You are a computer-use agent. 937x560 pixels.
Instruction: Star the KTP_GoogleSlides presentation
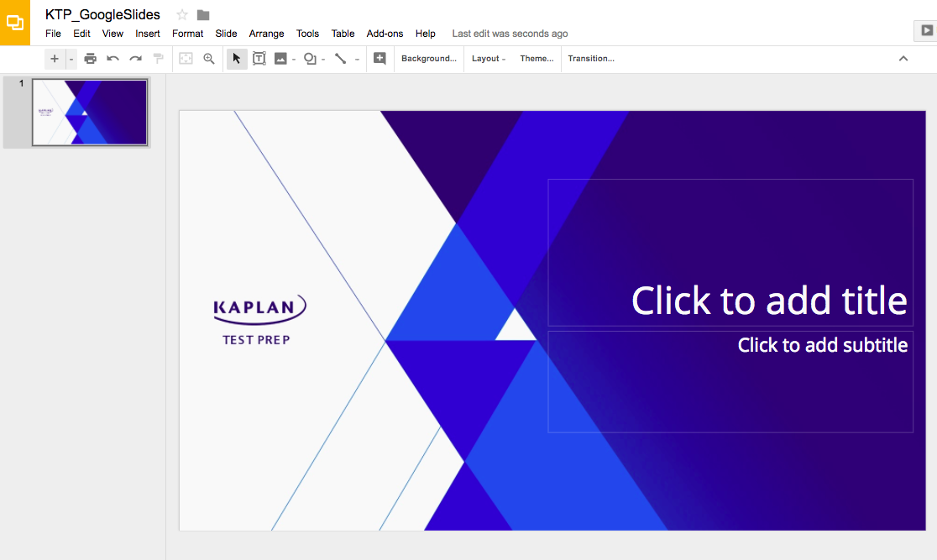[x=182, y=14]
